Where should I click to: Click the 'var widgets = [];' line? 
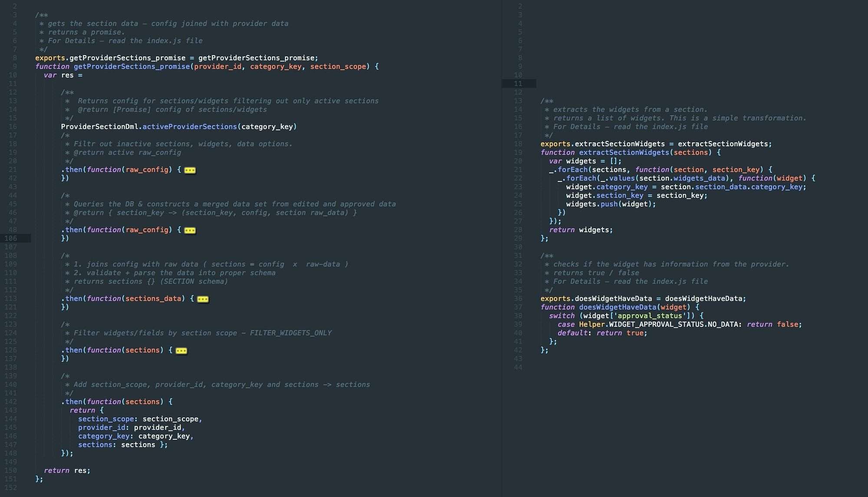click(585, 161)
